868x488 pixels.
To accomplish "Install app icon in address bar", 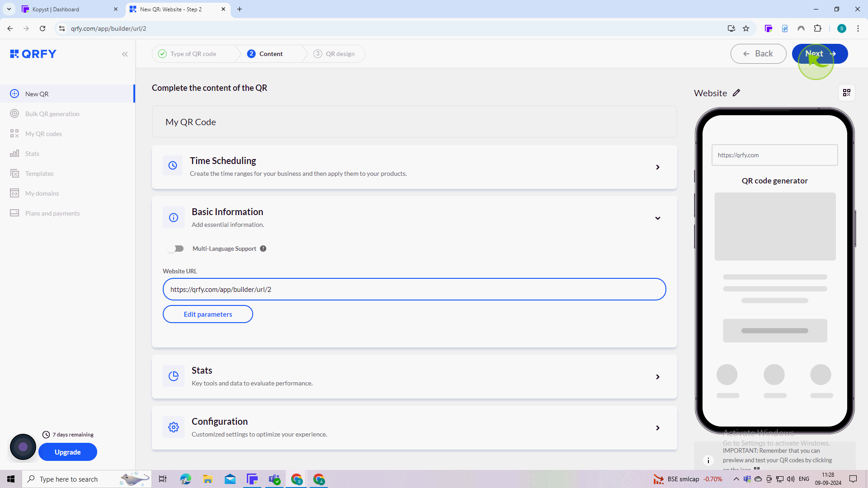I will [731, 28].
